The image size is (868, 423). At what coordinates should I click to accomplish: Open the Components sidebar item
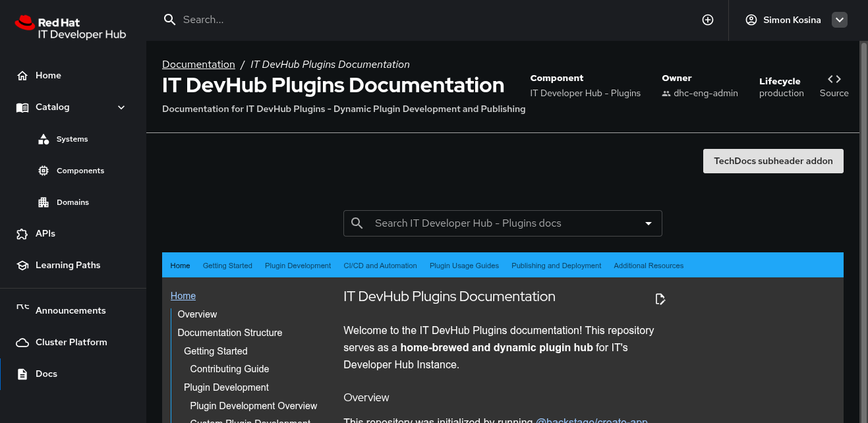click(x=73, y=171)
